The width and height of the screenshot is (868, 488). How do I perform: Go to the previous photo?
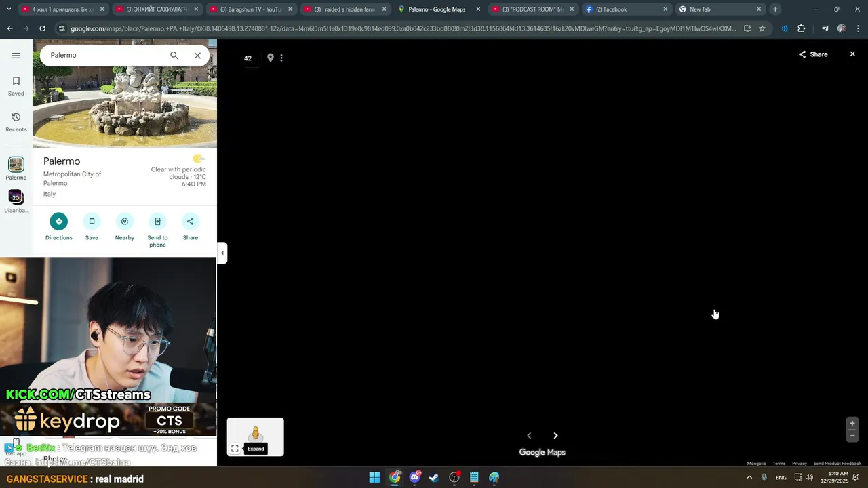(x=529, y=436)
